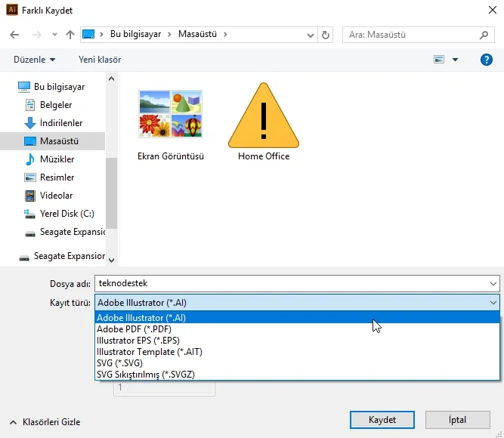Collapse folders with Klasörleri Gizle

coord(45,422)
